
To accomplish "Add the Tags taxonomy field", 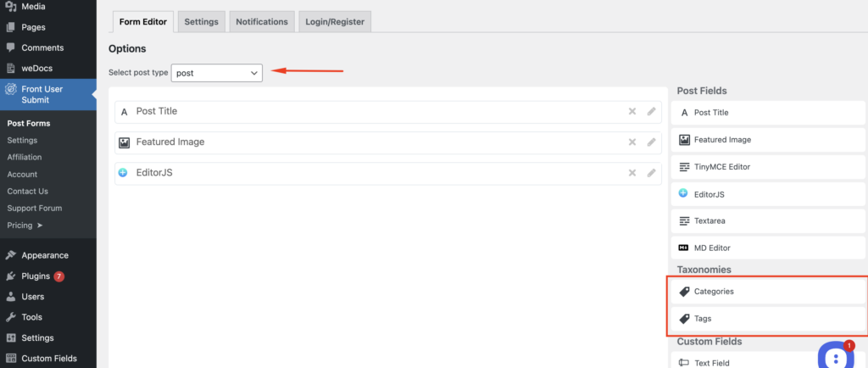I will pyautogui.click(x=768, y=319).
